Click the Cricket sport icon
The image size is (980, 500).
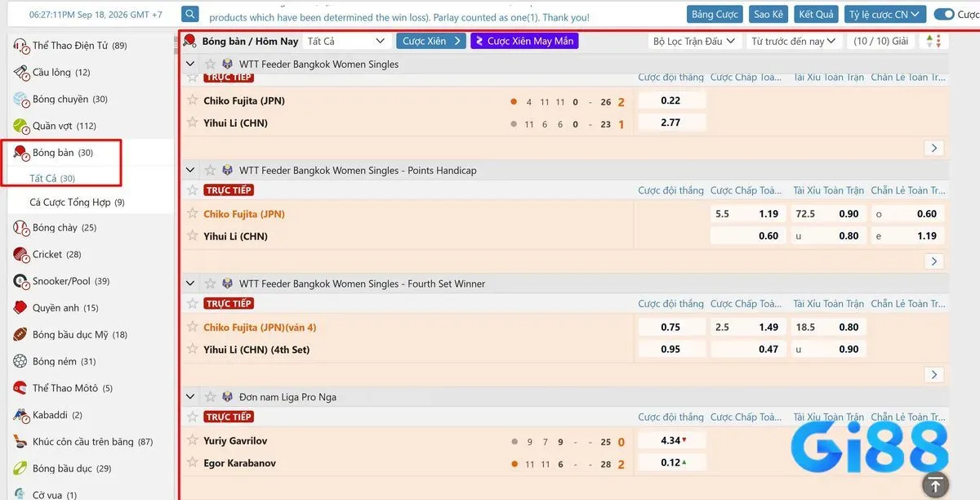(x=21, y=255)
